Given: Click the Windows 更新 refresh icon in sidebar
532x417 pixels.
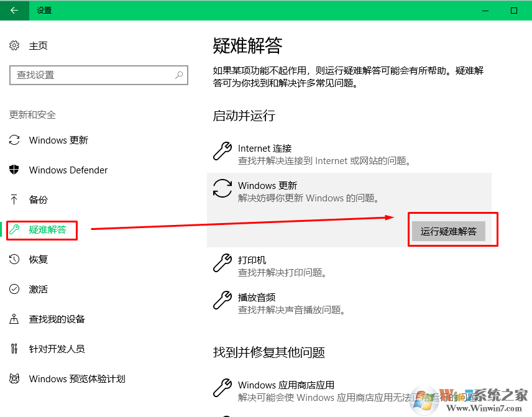Looking at the screenshot, I should 14,140.
